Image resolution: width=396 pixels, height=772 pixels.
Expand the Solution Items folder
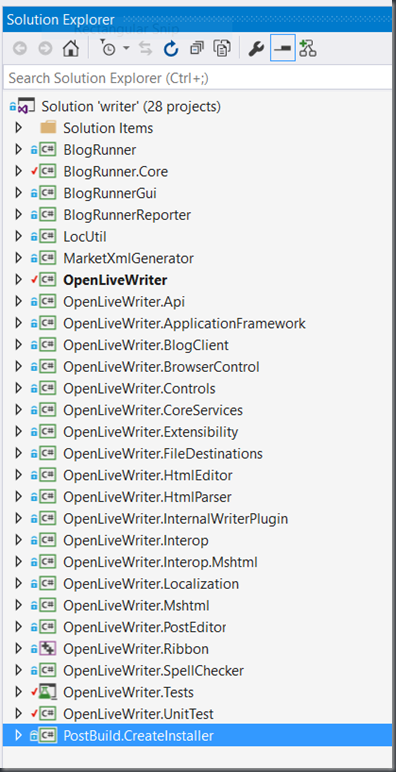pyautogui.click(x=19, y=128)
